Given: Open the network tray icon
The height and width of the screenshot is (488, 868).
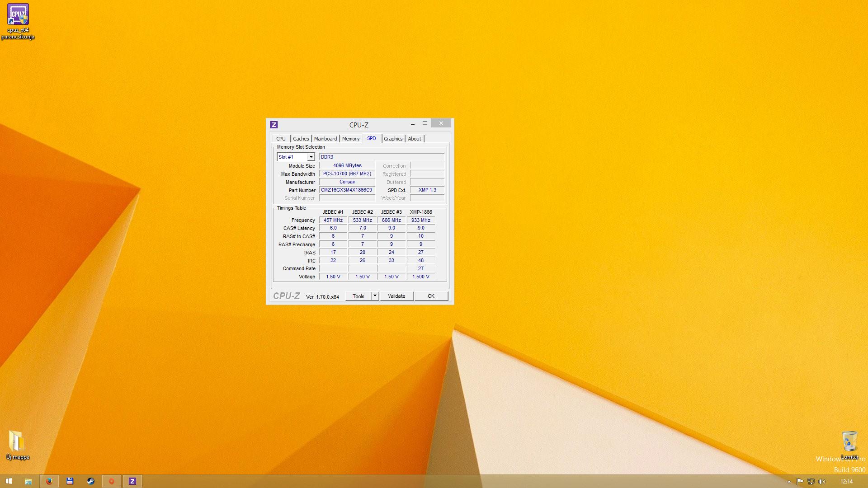Looking at the screenshot, I should pyautogui.click(x=811, y=482).
